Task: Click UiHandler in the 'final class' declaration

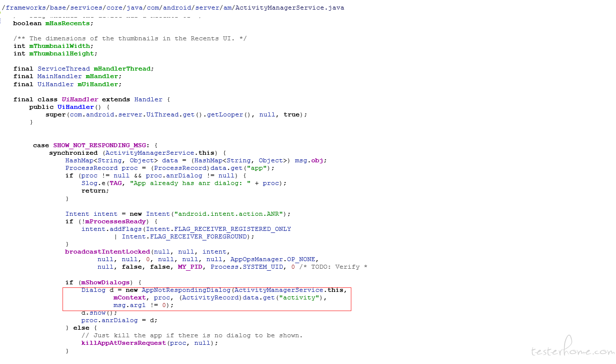Action: pos(80,99)
